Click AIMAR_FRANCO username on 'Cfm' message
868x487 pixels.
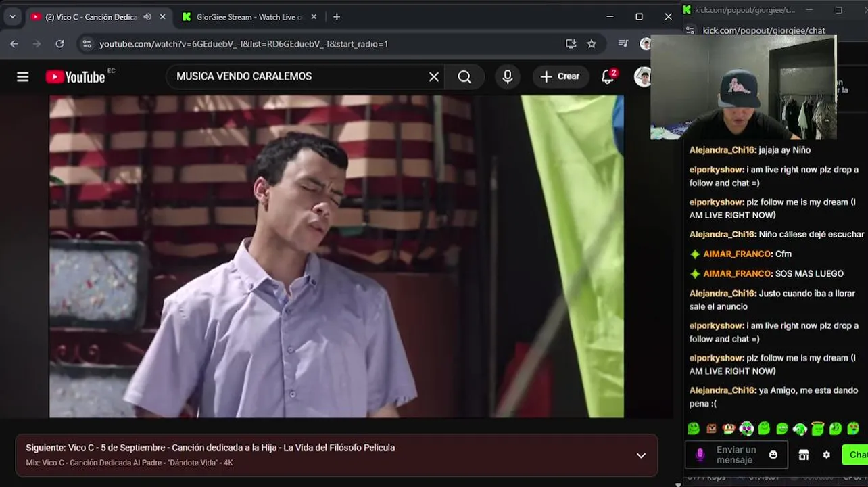point(737,254)
